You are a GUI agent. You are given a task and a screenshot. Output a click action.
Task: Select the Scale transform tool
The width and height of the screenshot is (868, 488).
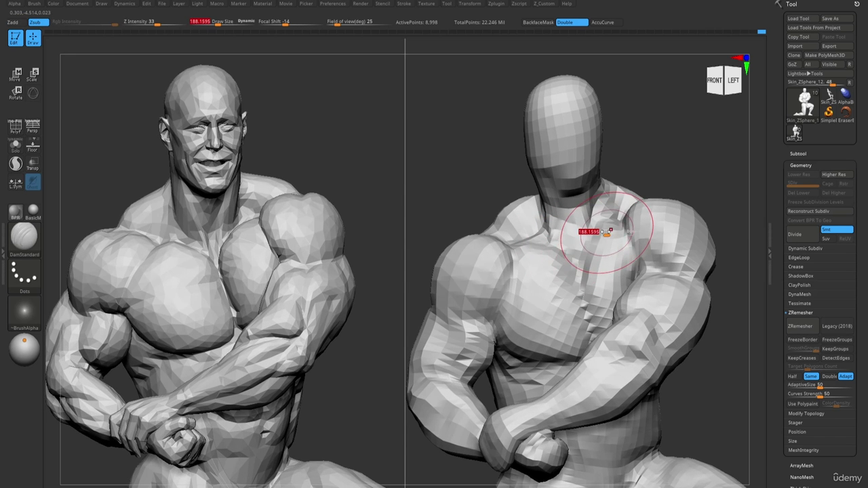pos(32,75)
